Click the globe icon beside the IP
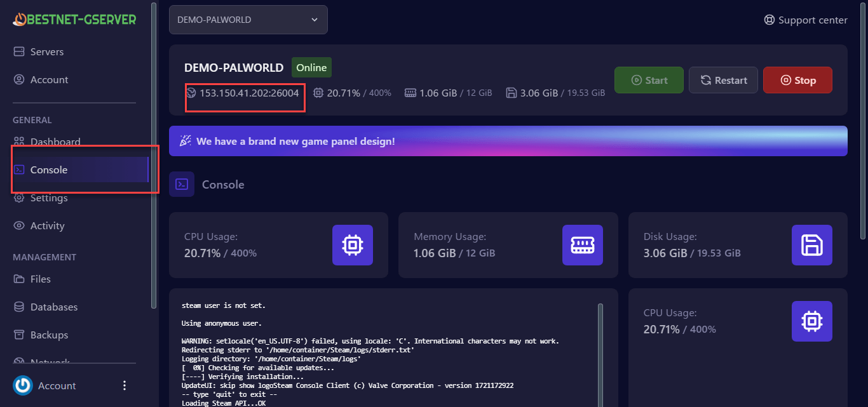Screen dimensions: 868x407 [x=191, y=93]
